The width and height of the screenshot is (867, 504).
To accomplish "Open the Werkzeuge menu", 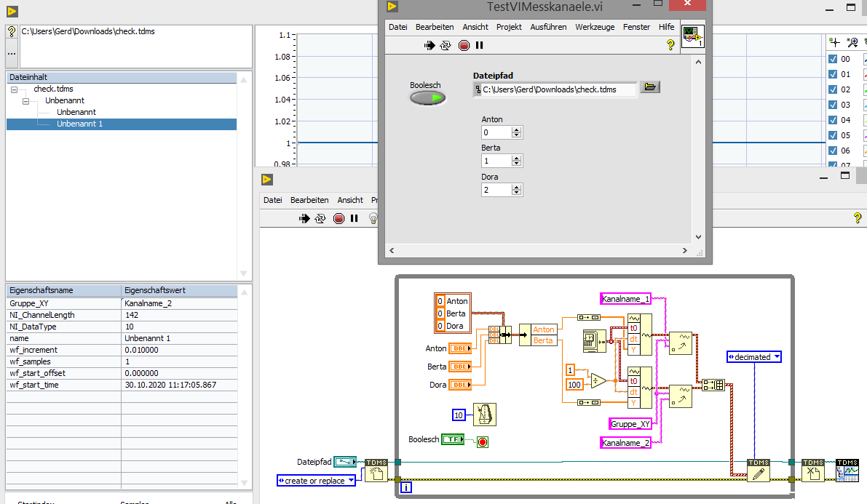I will pyautogui.click(x=594, y=27).
